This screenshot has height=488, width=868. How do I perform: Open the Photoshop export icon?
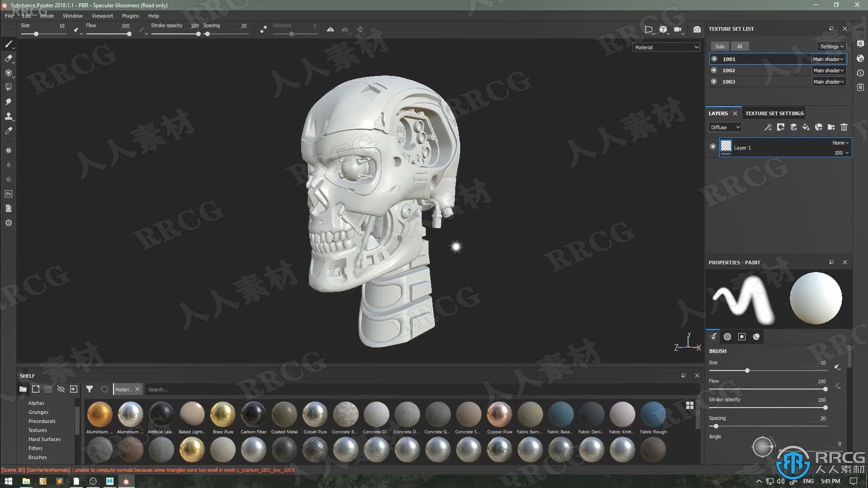click(8, 194)
